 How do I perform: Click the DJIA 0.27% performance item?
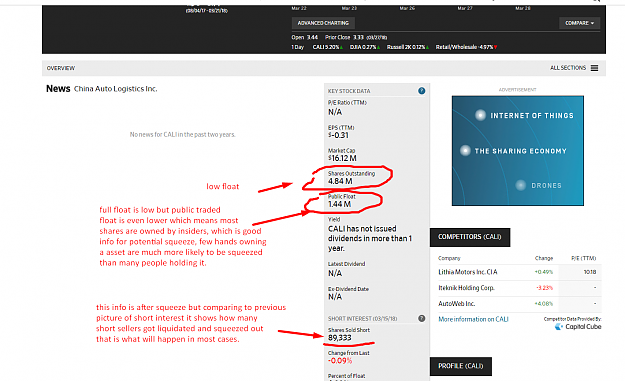click(365, 47)
